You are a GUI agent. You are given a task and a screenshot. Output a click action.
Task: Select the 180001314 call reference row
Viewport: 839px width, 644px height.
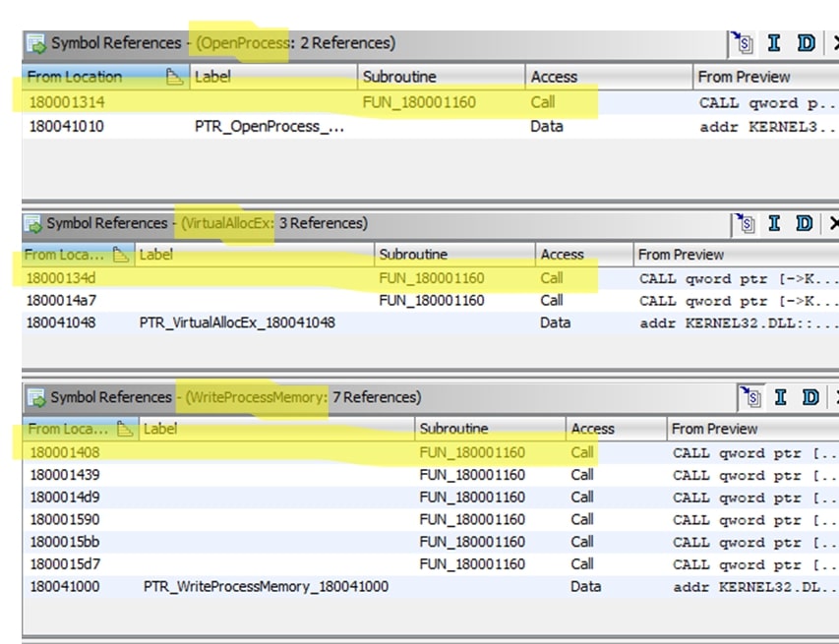tap(67, 102)
